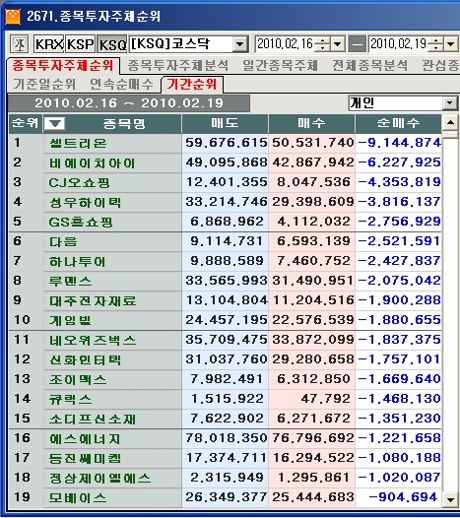Open the [KSQ]코스닥 market dropdown
The width and height of the screenshot is (460, 518).
tap(240, 44)
